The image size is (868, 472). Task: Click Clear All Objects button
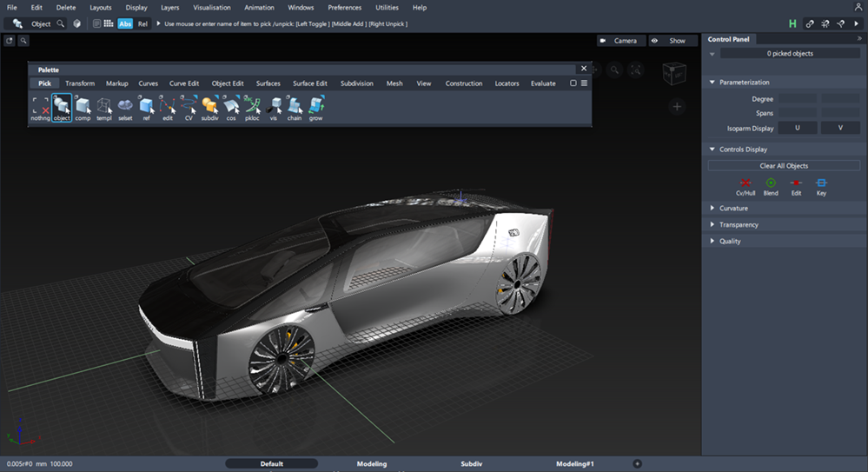784,166
